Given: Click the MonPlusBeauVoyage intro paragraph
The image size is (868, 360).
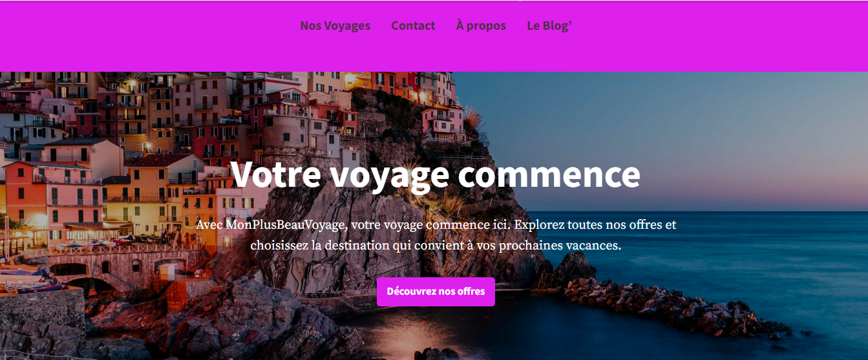Looking at the screenshot, I should click(436, 235).
